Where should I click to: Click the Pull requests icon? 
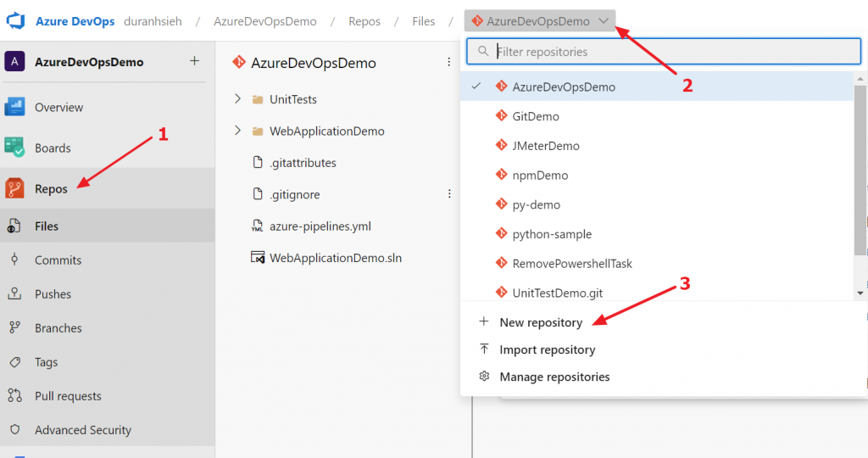[14, 395]
